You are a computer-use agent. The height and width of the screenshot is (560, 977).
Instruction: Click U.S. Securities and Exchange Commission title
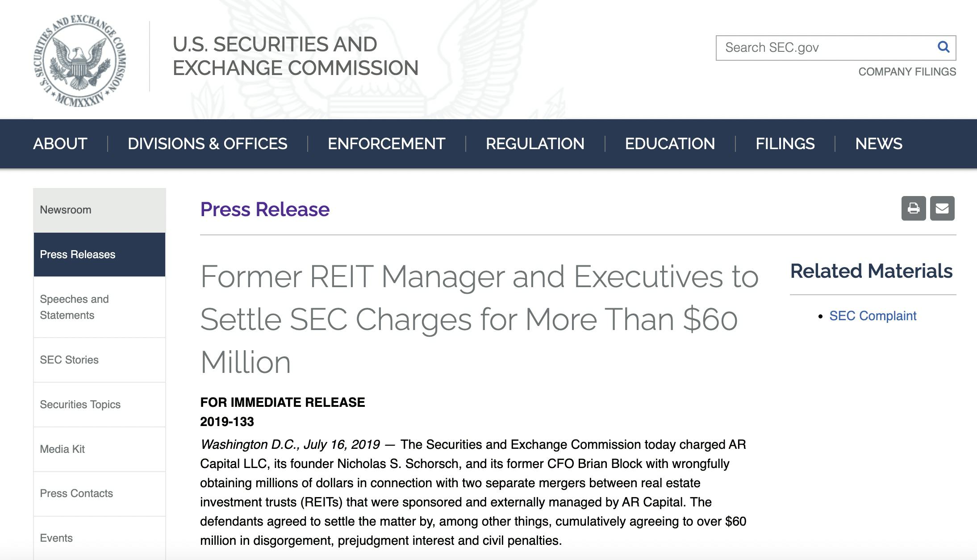295,56
